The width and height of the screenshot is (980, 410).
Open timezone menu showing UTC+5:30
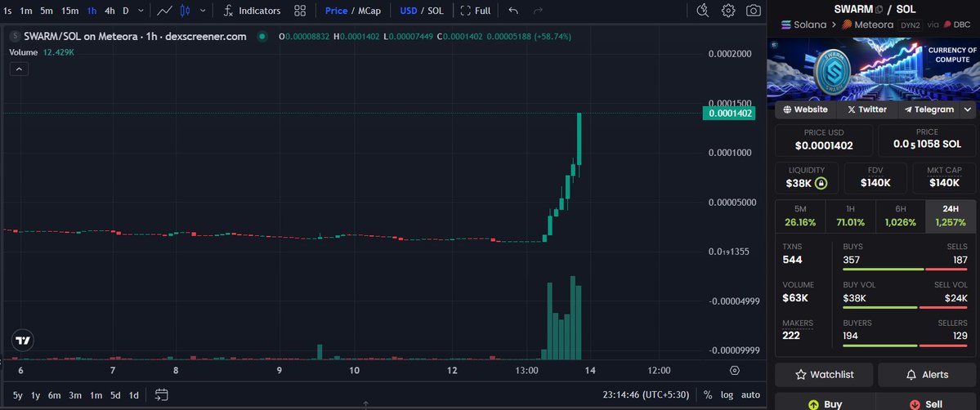(x=646, y=395)
